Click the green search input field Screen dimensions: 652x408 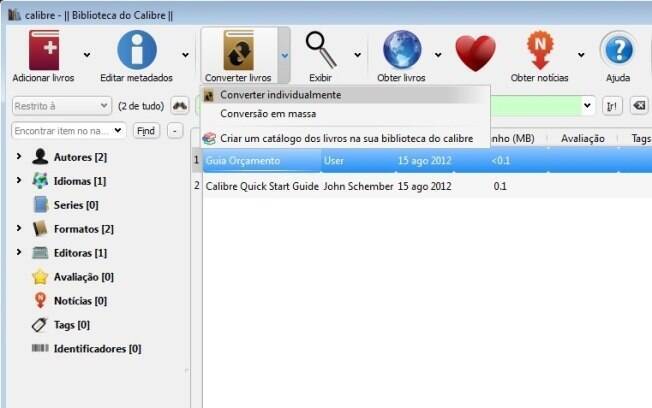pyautogui.click(x=536, y=106)
